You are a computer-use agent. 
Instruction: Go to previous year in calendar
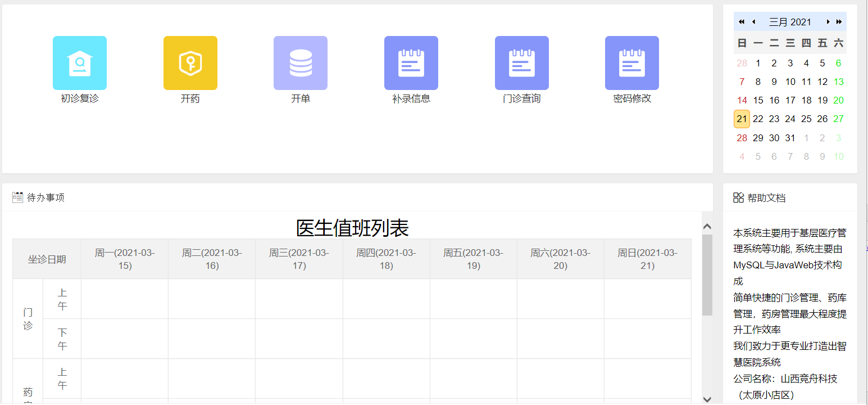pyautogui.click(x=741, y=22)
